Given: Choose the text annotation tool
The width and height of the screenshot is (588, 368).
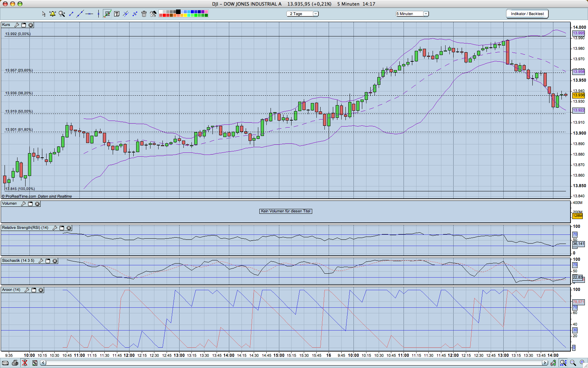Looking at the screenshot, I should tap(117, 14).
